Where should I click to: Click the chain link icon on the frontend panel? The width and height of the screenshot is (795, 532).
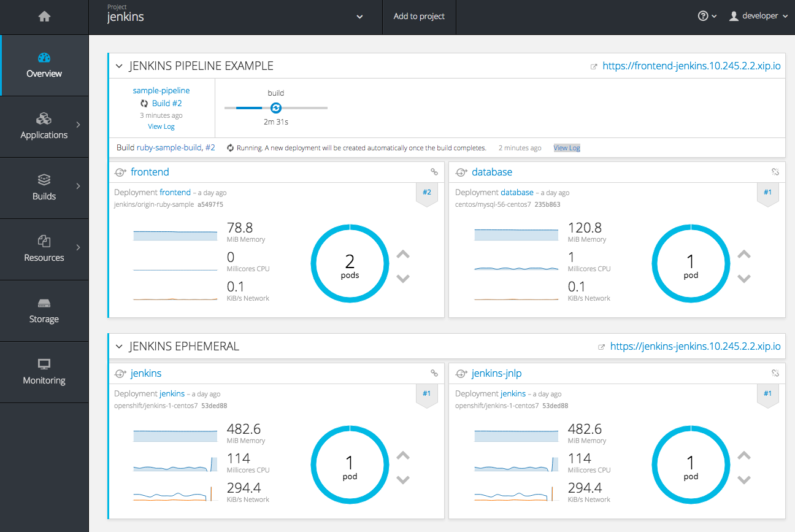(434, 172)
